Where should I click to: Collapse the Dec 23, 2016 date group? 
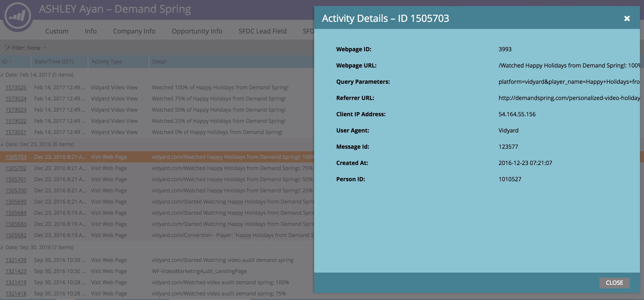tap(2, 144)
